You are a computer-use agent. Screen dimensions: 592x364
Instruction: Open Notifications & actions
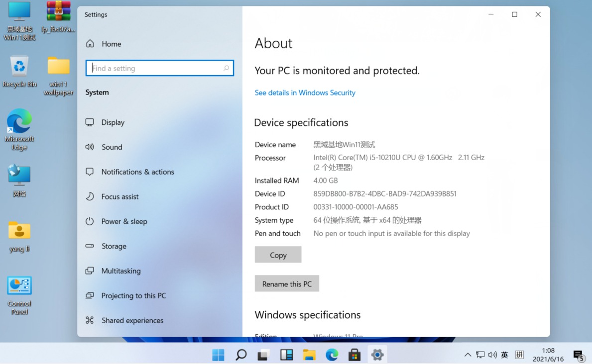click(138, 172)
